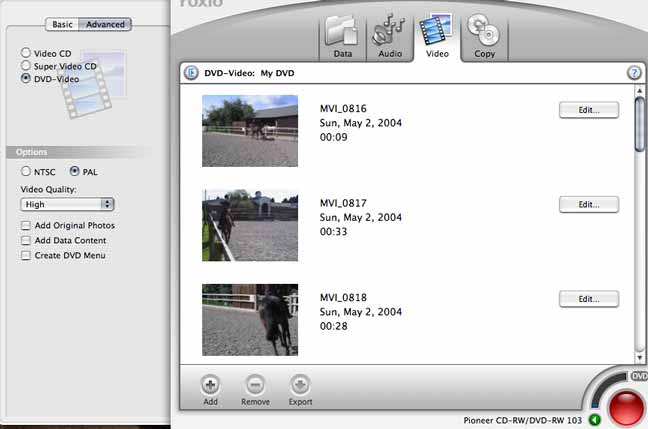Click the Pioneer CD-RW/DVD-RW 103 drive label

(x=522, y=420)
